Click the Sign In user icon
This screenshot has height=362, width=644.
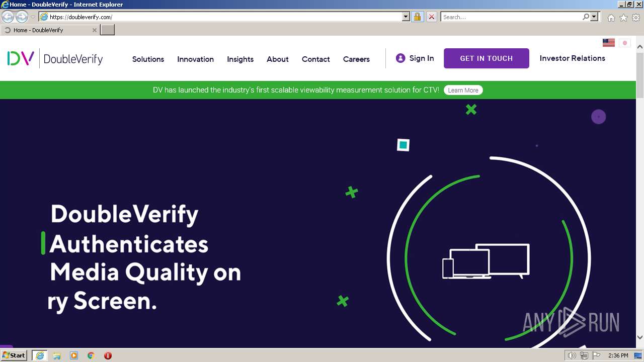pyautogui.click(x=400, y=58)
